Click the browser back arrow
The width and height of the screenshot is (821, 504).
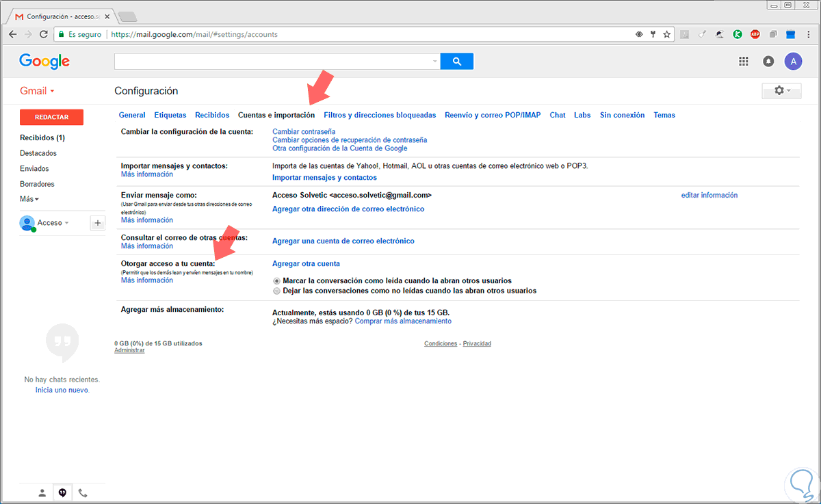point(13,34)
